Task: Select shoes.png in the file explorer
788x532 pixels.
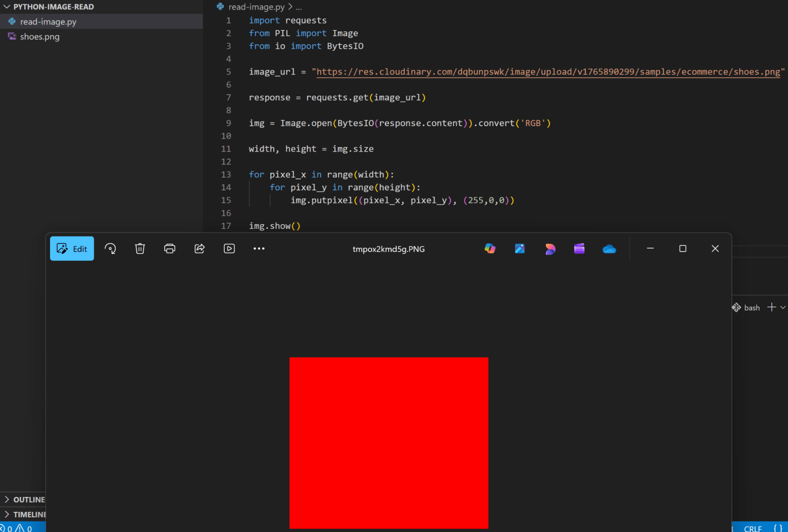Action: coord(40,37)
